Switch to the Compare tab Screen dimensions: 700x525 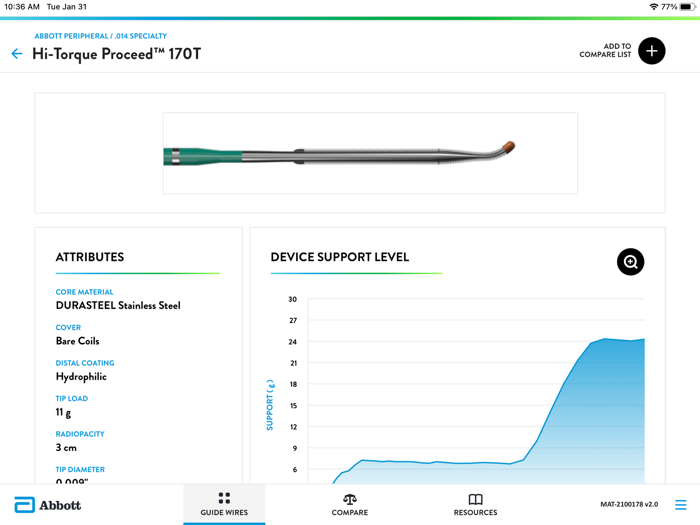coord(350,504)
